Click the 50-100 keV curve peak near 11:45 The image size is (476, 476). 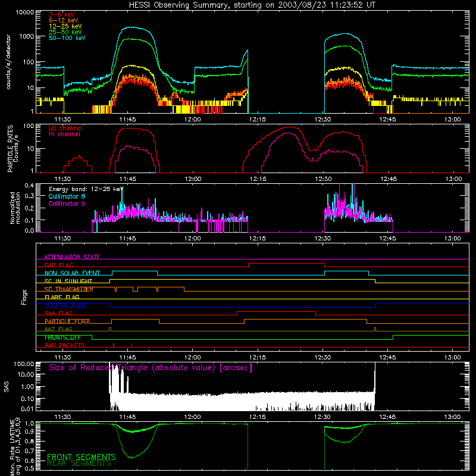[129, 27]
